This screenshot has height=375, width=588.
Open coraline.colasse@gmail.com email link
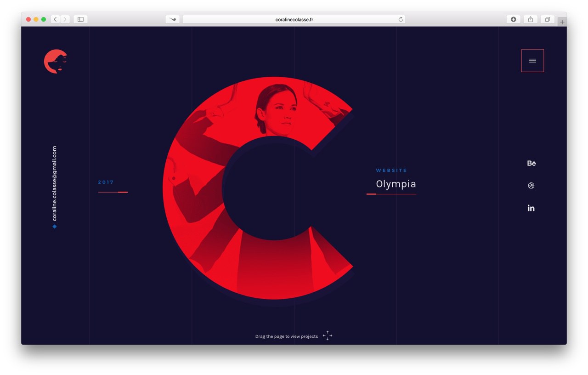click(55, 183)
